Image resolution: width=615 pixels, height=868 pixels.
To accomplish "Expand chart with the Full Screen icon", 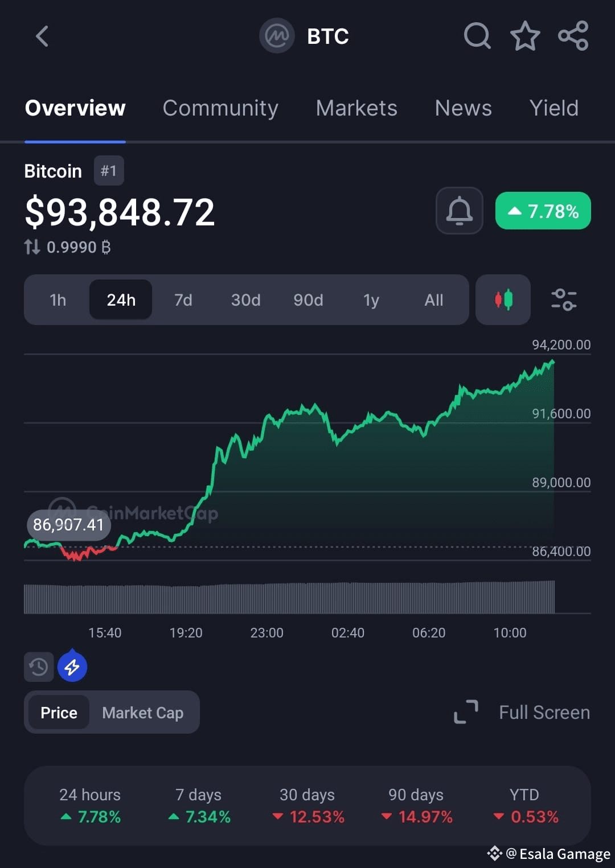I will [x=466, y=712].
